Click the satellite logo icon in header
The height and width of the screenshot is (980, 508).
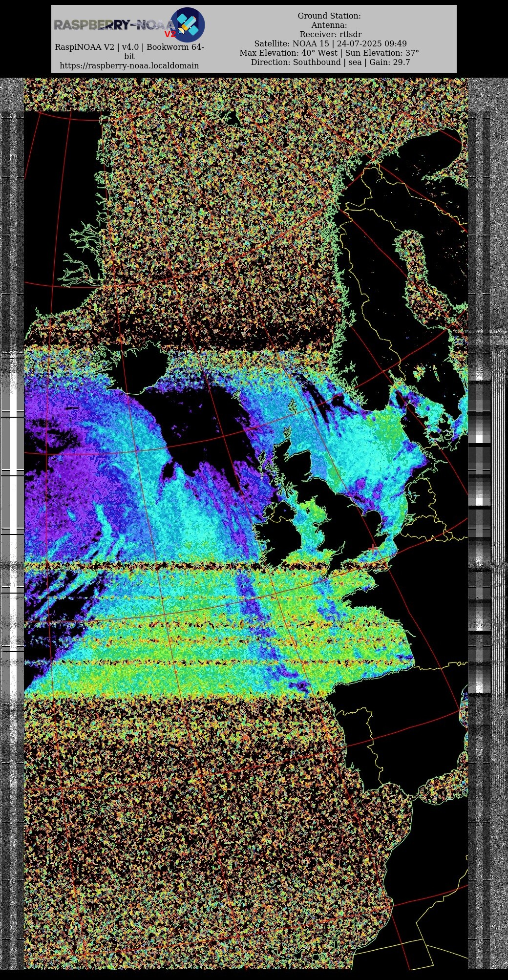pos(188,24)
